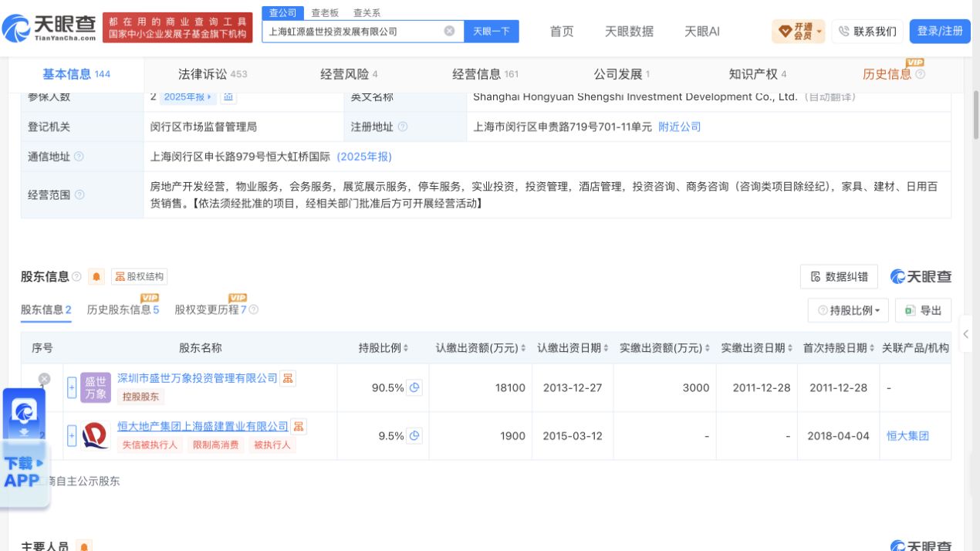
Task: Click the 被执行人 tag at row end
Action: tap(272, 445)
